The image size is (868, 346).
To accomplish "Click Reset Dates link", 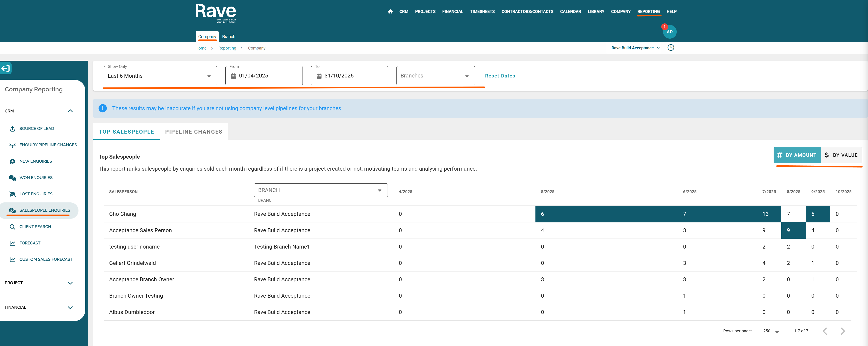I will pos(500,76).
